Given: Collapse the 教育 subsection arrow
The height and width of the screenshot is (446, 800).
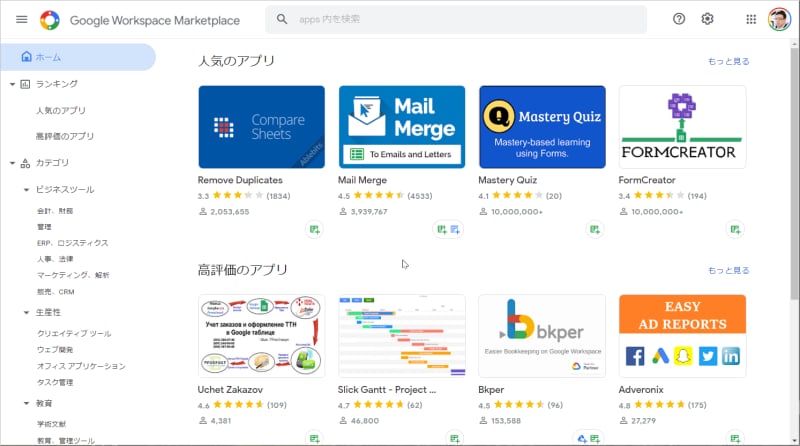Looking at the screenshot, I should [x=26, y=403].
